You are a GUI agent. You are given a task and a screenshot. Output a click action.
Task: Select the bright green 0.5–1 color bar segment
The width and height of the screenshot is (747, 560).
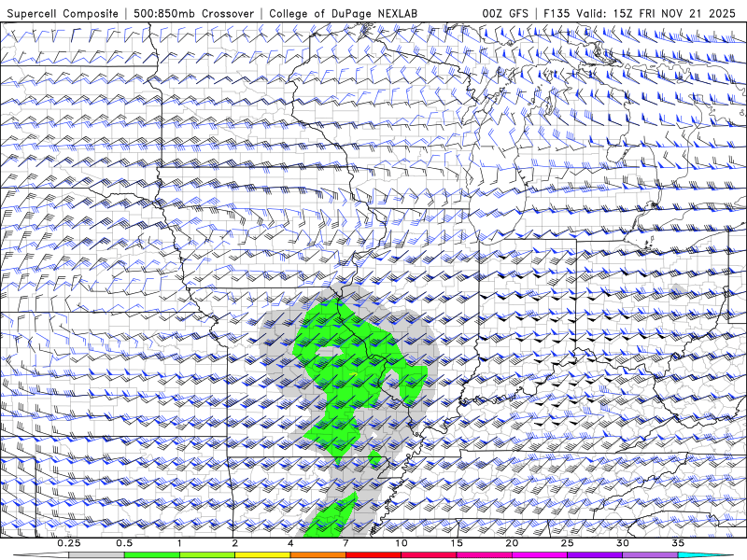point(152,555)
